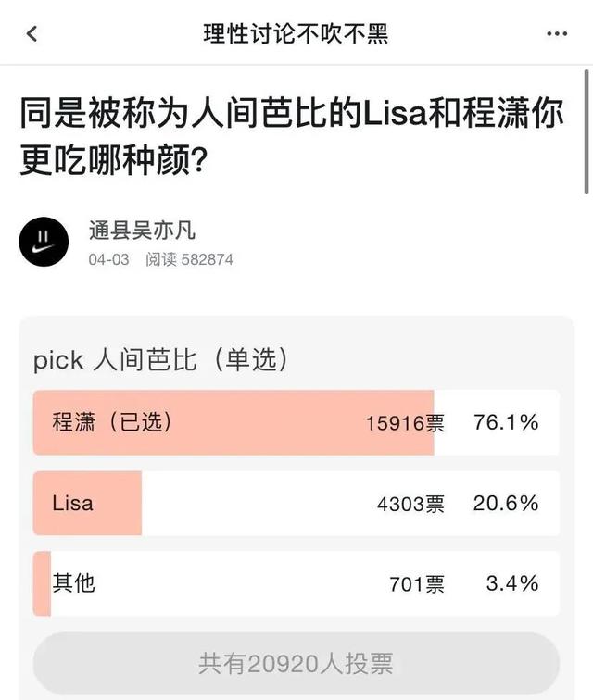Click the poll title pick 人间芭比（单选）
The width and height of the screenshot is (593, 700).
point(161,360)
